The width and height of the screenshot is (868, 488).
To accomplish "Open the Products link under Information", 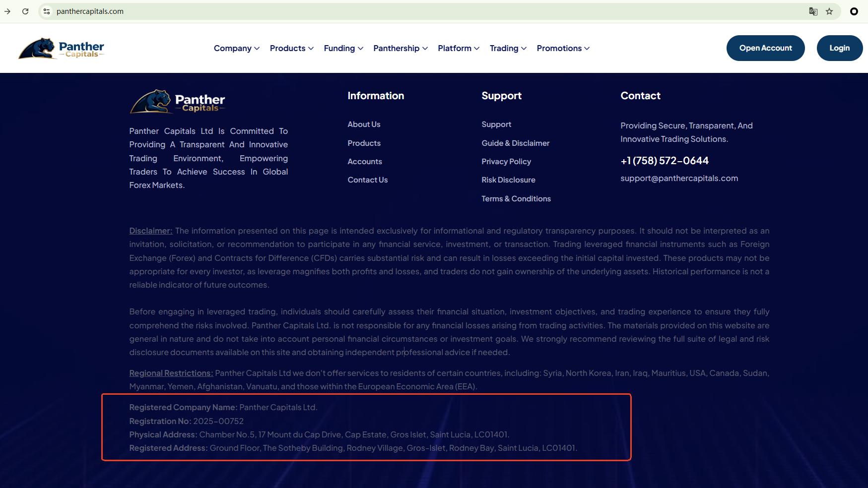I will (364, 143).
